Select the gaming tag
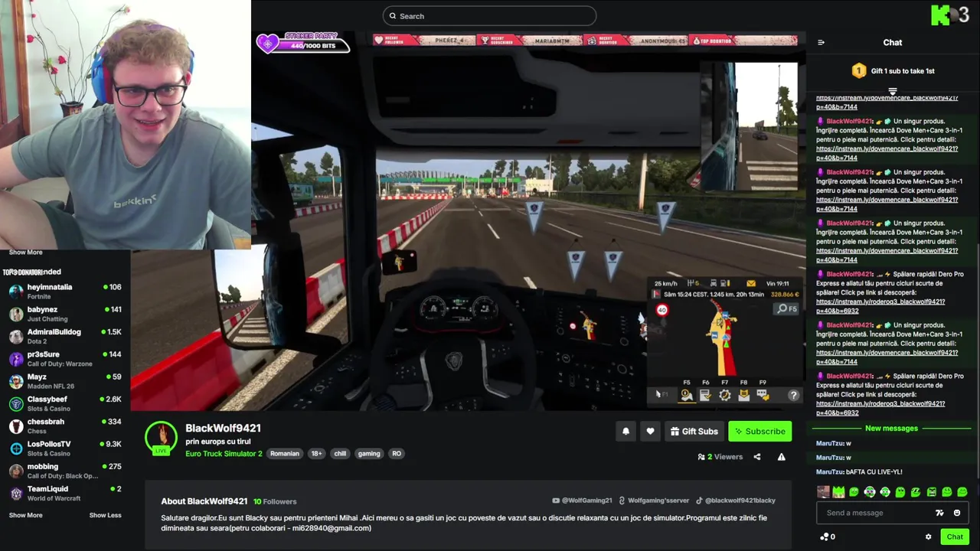 [369, 454]
